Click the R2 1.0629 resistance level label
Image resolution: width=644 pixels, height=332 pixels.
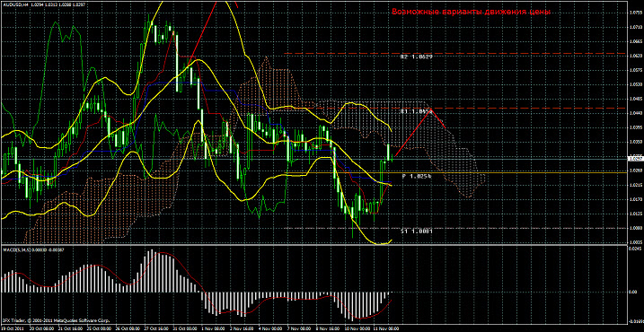pyautogui.click(x=416, y=57)
